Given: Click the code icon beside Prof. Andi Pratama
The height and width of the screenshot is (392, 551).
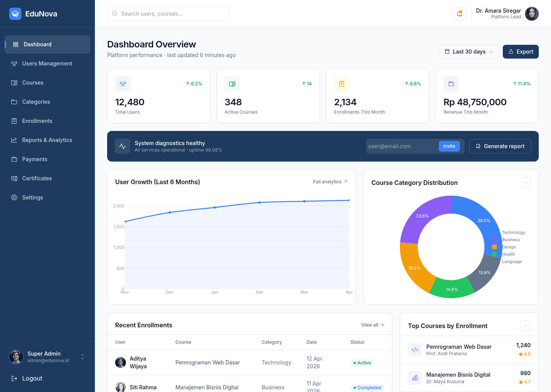Looking at the screenshot, I should [x=415, y=350].
